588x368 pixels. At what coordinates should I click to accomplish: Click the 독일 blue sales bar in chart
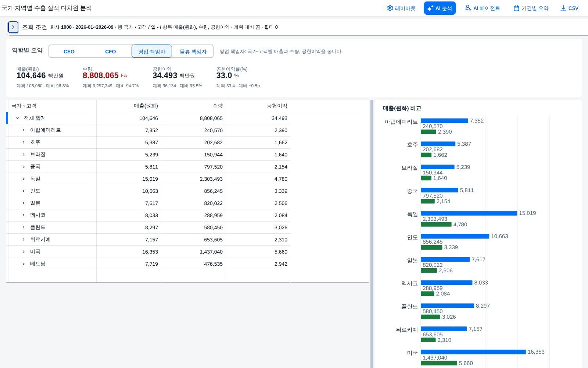(x=469, y=213)
